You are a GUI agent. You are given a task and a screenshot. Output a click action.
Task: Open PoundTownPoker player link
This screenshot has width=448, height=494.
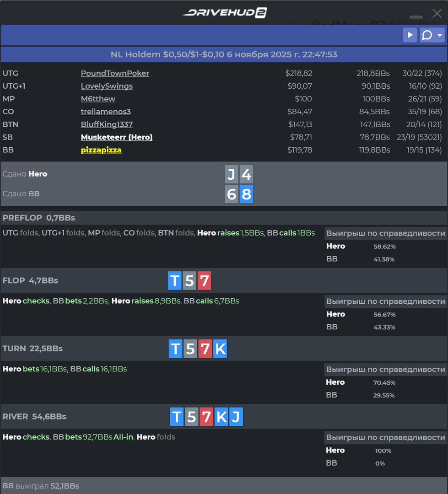[115, 73]
